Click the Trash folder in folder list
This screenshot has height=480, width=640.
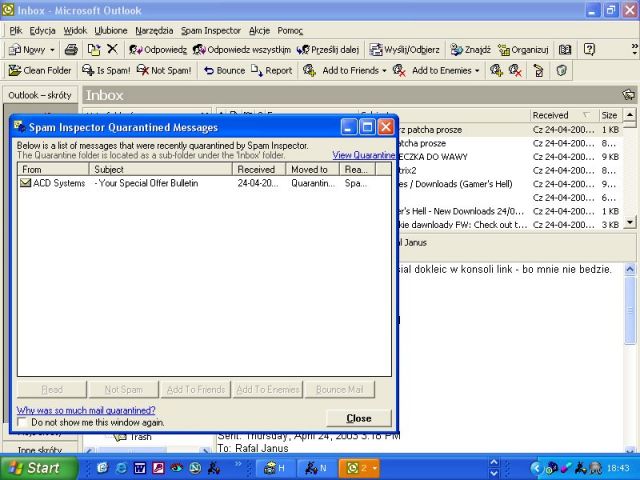133,437
